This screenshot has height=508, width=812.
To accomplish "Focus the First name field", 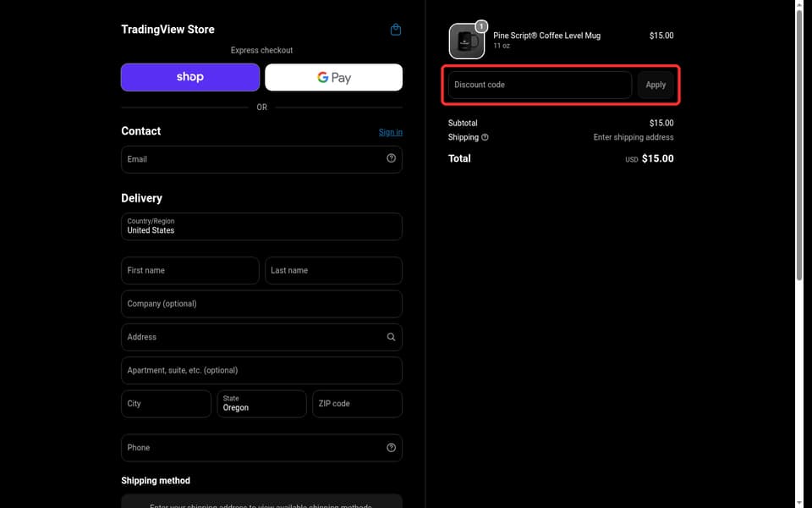I will tap(190, 271).
